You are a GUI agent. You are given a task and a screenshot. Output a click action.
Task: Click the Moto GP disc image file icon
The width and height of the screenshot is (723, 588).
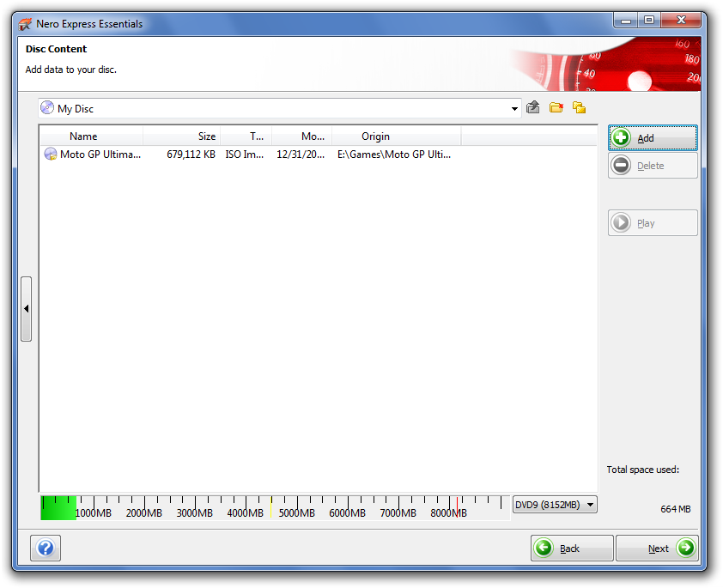(51, 154)
